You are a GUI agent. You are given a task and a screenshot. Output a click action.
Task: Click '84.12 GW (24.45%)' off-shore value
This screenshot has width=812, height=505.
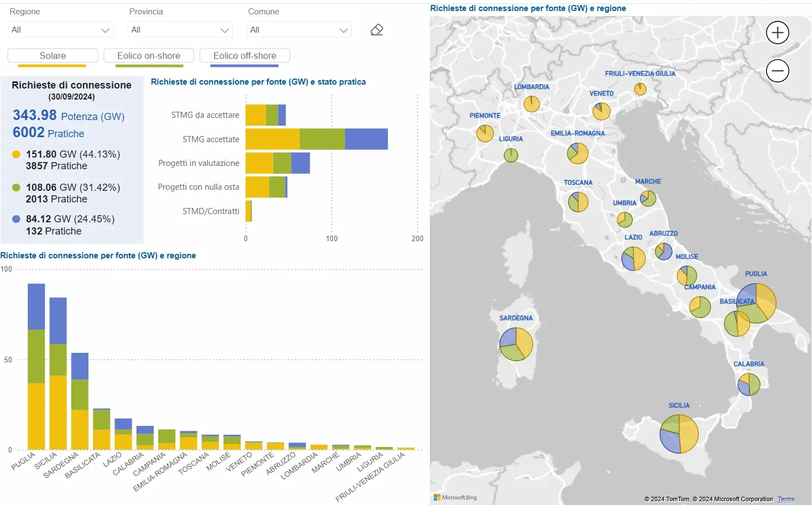[x=70, y=219]
